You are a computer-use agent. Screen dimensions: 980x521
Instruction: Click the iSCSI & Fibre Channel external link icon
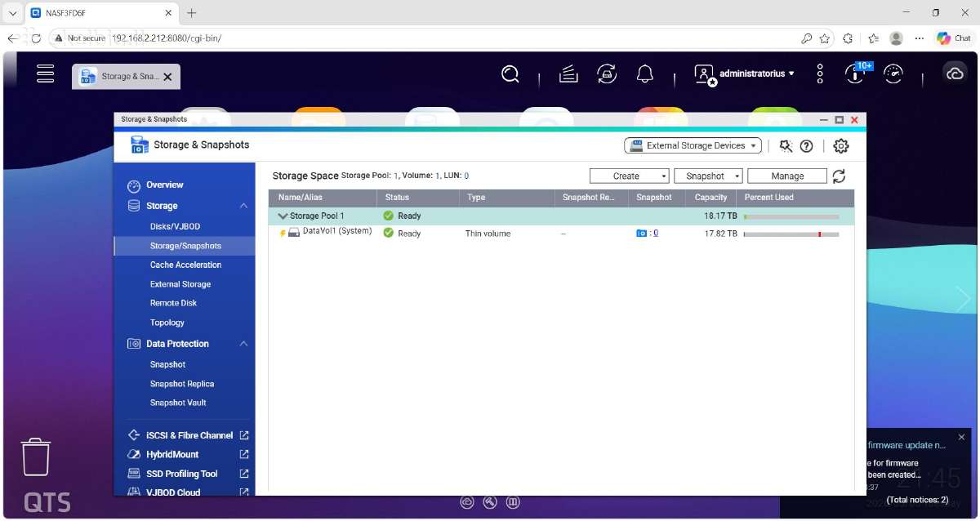[x=243, y=435]
